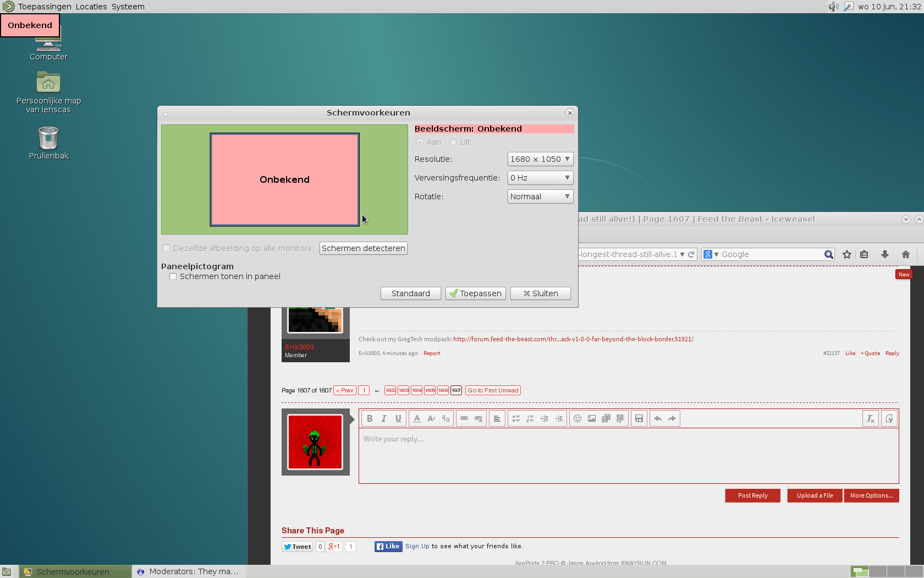Show the desktop via bottom-left panel icon
This screenshot has height=578, width=924.
point(7,571)
